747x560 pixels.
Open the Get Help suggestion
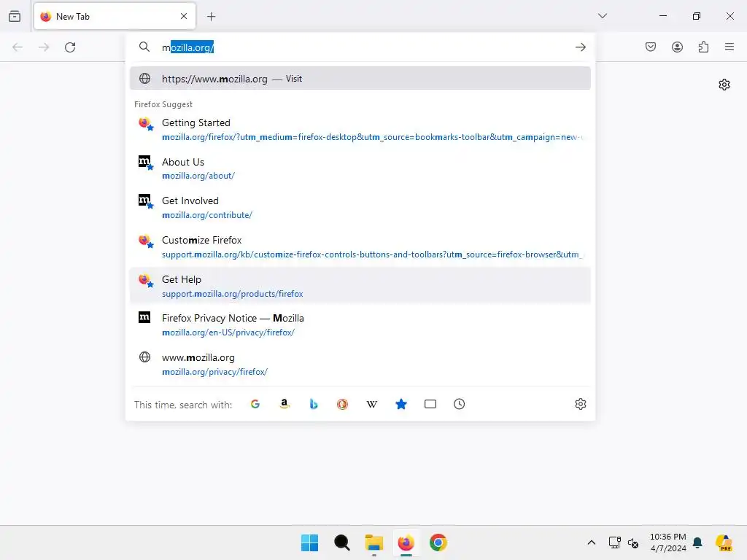pos(360,286)
